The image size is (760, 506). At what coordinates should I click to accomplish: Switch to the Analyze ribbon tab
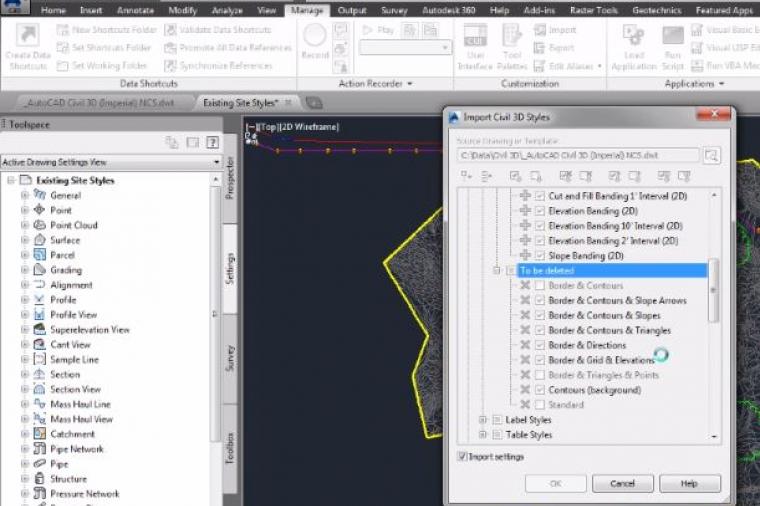[227, 10]
